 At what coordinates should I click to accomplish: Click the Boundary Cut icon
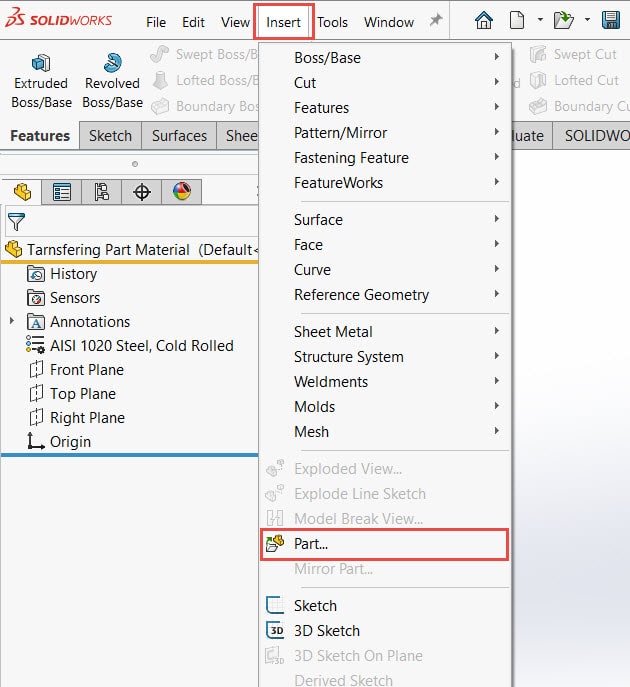point(538,106)
